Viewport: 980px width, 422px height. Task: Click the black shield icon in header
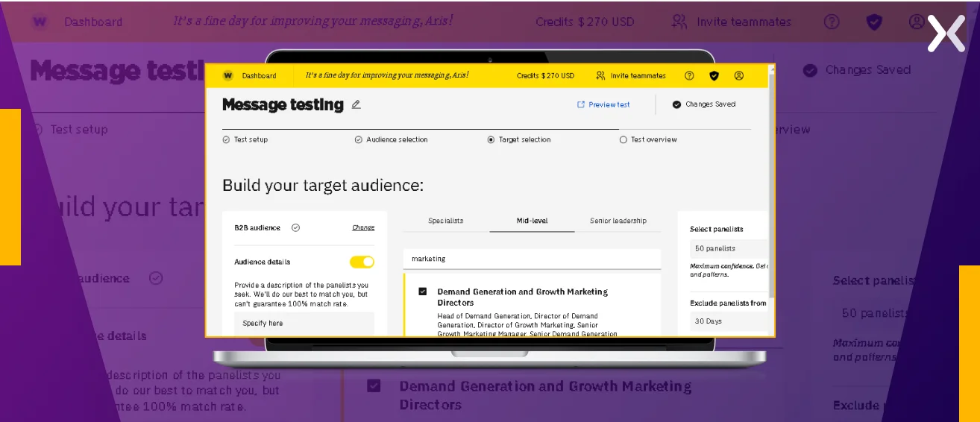(714, 75)
